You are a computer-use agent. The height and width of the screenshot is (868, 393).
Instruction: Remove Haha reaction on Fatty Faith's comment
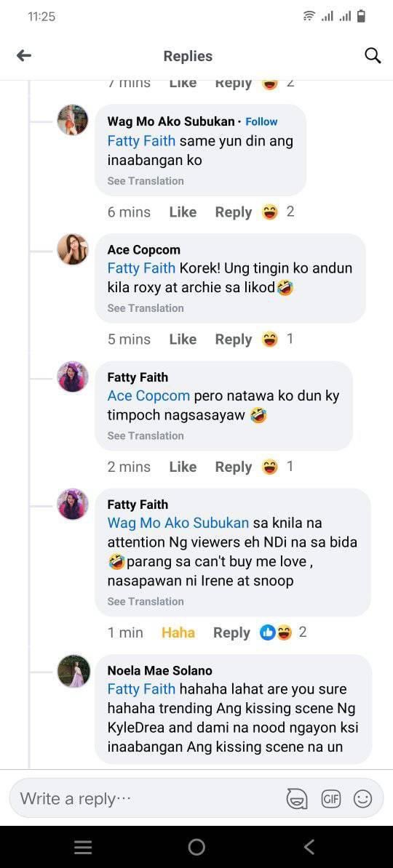coord(178,632)
